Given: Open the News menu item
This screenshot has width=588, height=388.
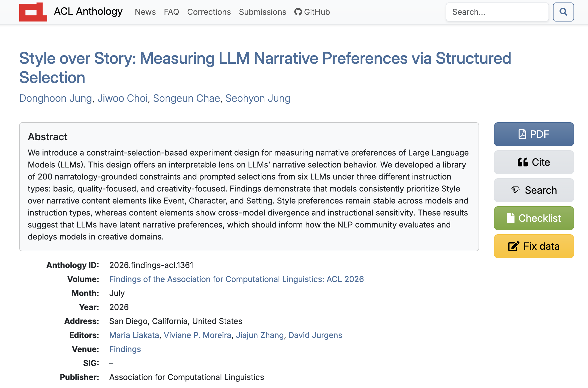Looking at the screenshot, I should (x=145, y=12).
